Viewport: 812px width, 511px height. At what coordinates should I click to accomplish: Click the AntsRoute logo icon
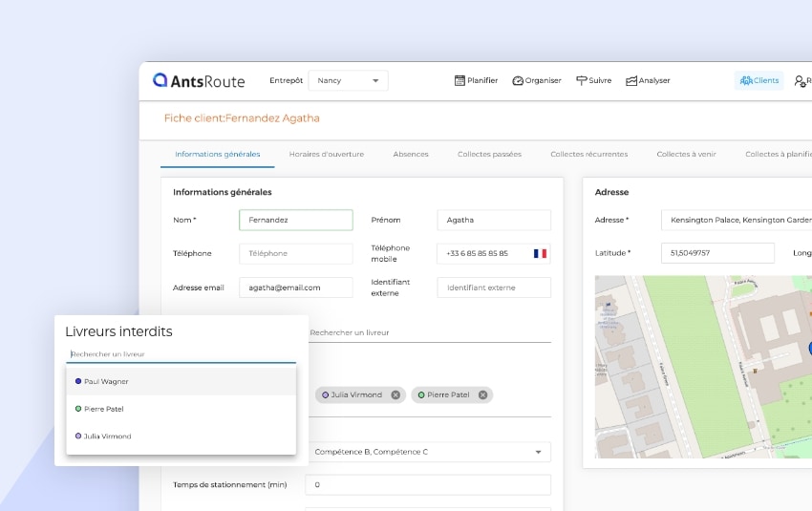click(x=160, y=81)
